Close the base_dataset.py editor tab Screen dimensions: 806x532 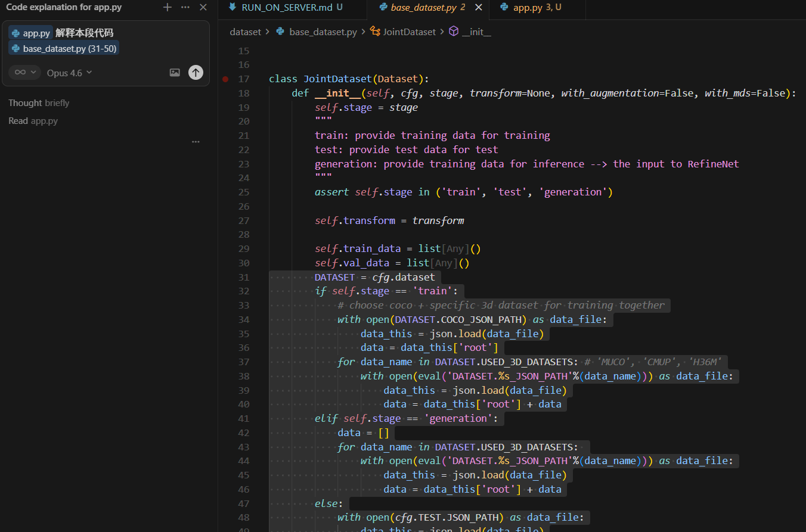coord(478,8)
